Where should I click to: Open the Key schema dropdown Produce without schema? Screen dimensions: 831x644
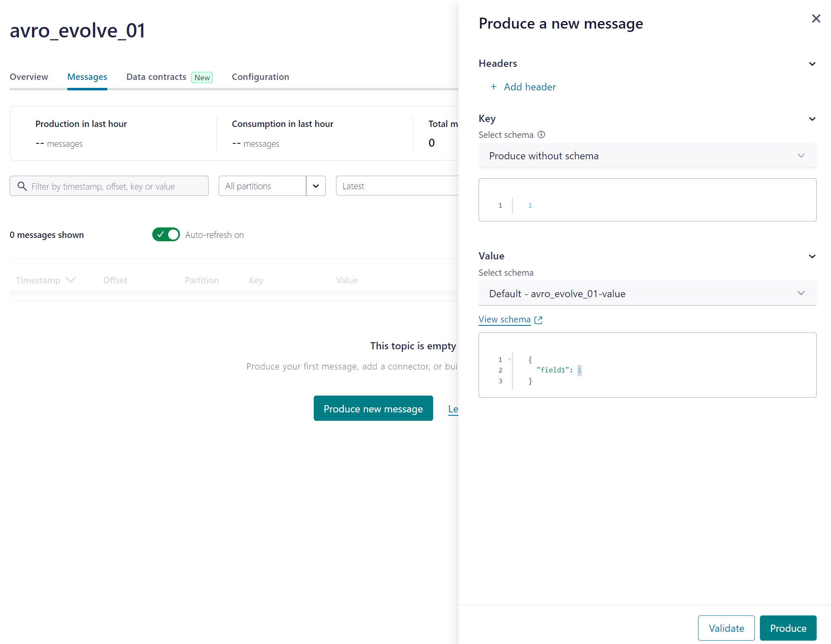point(647,156)
